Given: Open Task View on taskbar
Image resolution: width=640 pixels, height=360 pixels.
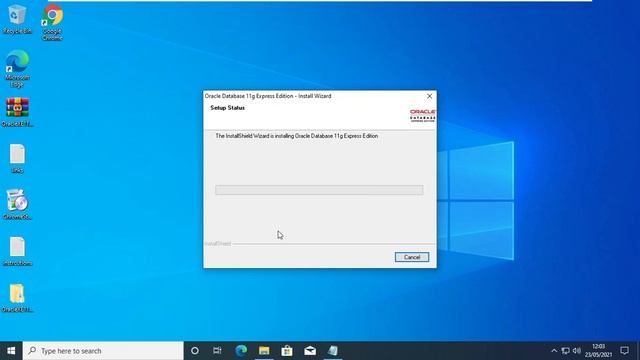Looking at the screenshot, I should click(x=217, y=351).
